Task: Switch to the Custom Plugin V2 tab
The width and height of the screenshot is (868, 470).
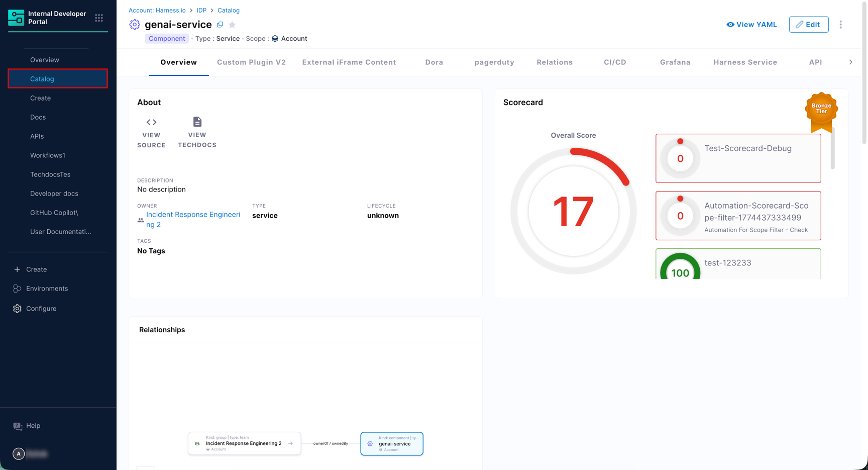Action: [x=251, y=62]
